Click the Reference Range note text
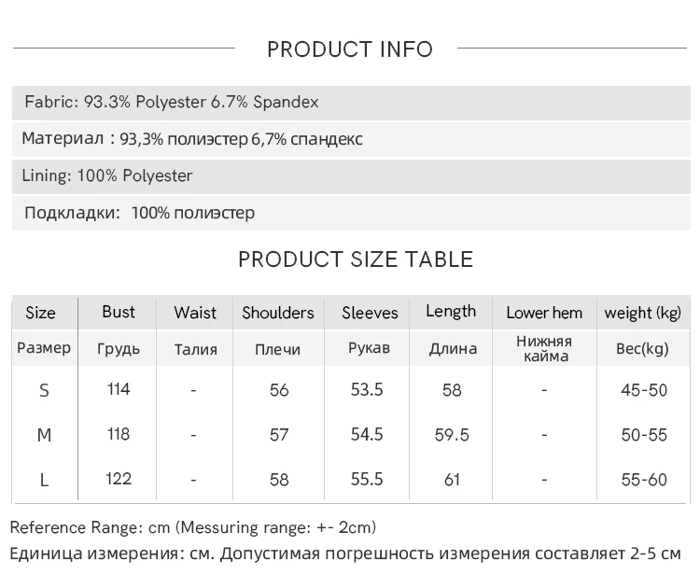The image size is (700, 588). [x=193, y=527]
